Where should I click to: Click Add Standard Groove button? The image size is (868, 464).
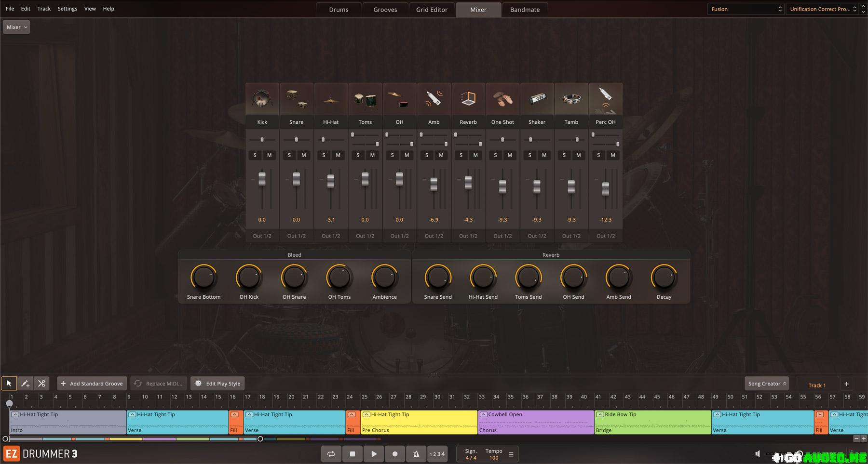click(x=92, y=384)
